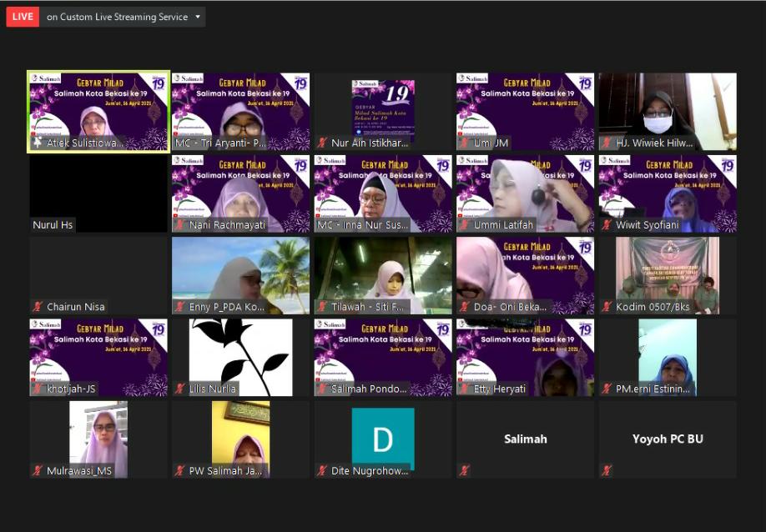Image resolution: width=766 pixels, height=532 pixels.
Task: Select Lilis Nurlia leaf picture tile
Action: tap(241, 358)
